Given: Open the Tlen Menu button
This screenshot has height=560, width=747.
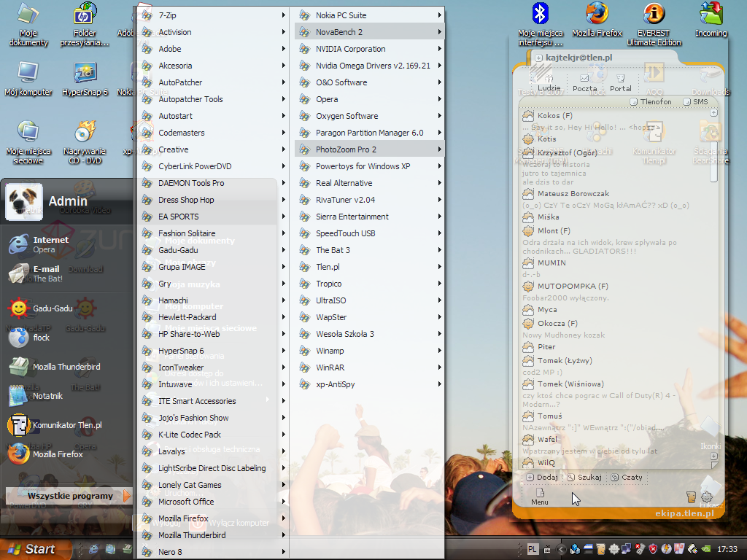Looking at the screenshot, I should [540, 497].
